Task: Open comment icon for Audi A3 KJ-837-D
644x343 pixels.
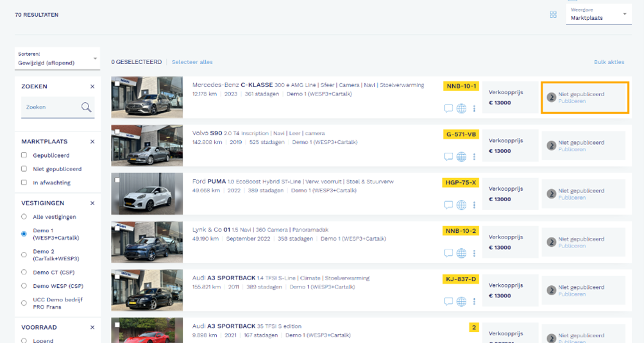Action: 448,301
